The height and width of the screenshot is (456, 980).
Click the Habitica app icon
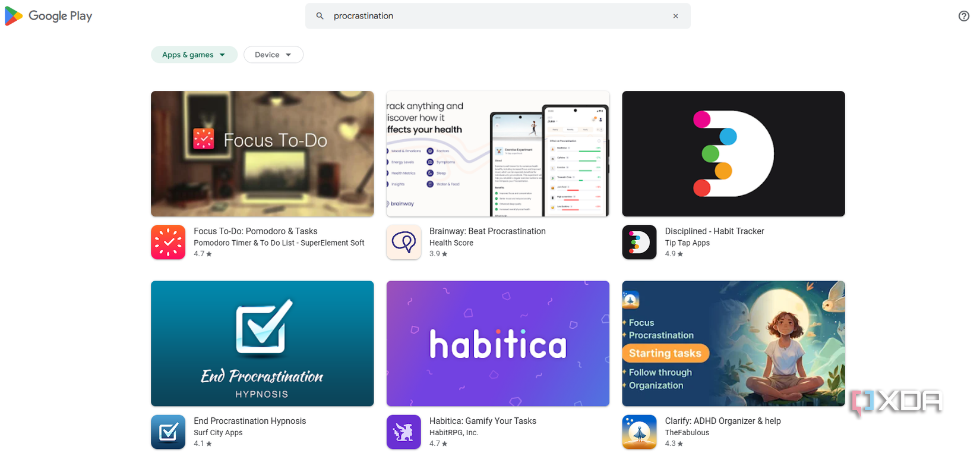point(404,432)
